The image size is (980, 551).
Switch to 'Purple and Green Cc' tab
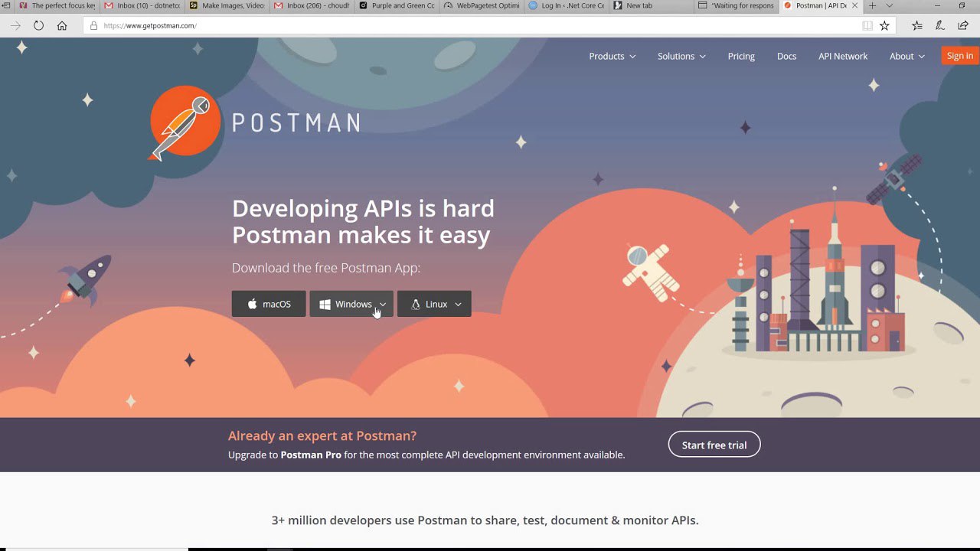398,5
